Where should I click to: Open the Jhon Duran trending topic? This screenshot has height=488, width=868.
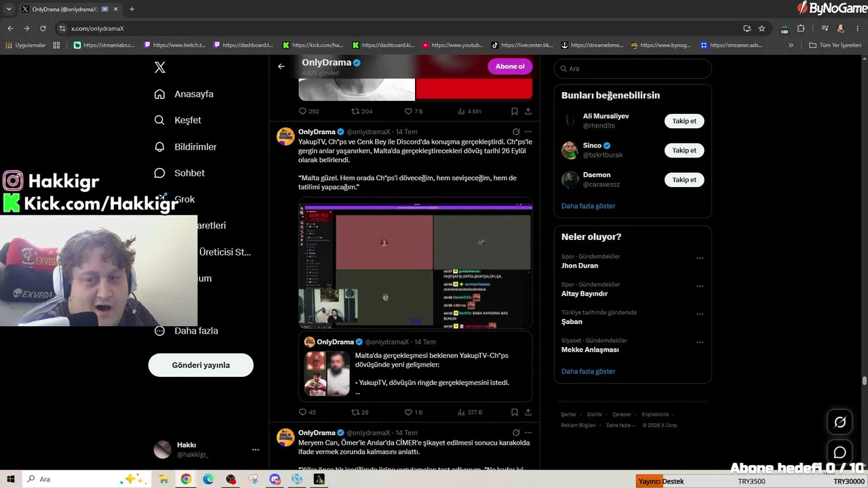pos(580,266)
